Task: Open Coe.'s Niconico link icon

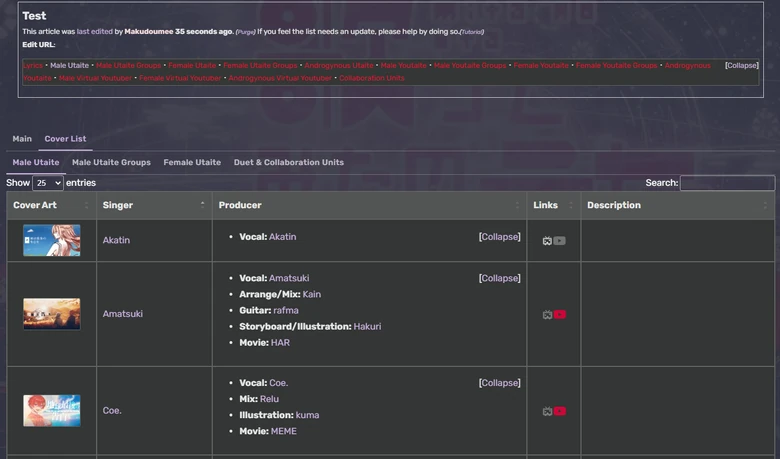Action: (x=547, y=411)
